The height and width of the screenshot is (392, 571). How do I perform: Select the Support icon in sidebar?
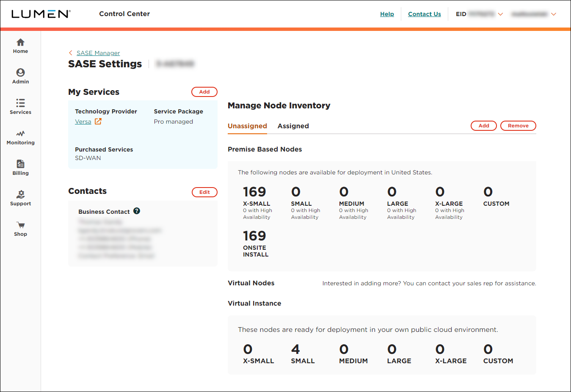20,197
